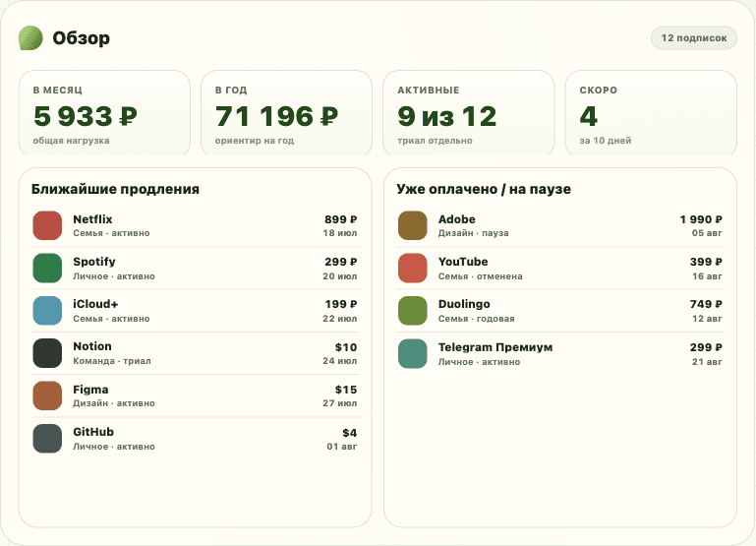The width and height of the screenshot is (756, 546).
Task: Open the Активные 9 из 12 card
Action: click(x=469, y=113)
